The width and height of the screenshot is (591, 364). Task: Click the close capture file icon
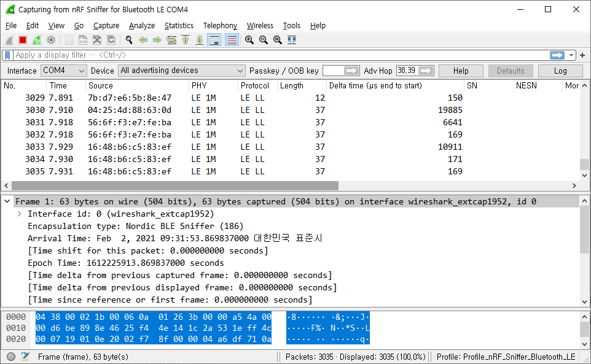point(97,40)
